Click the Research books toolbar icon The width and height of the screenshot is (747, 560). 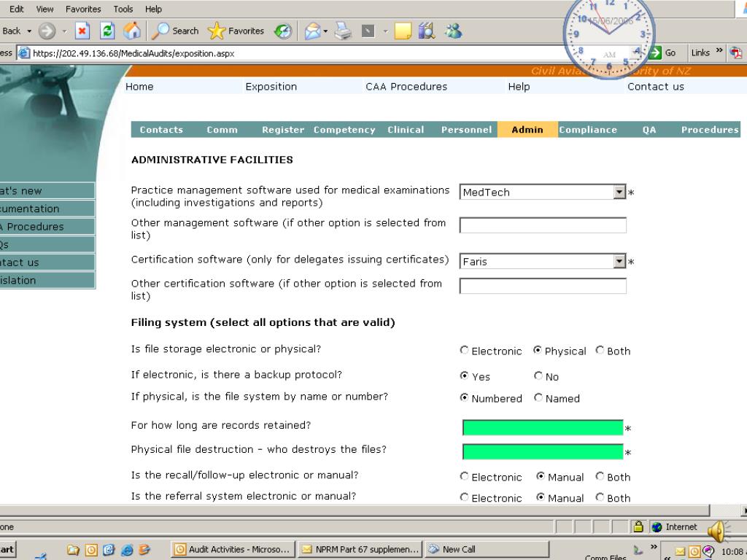click(426, 31)
